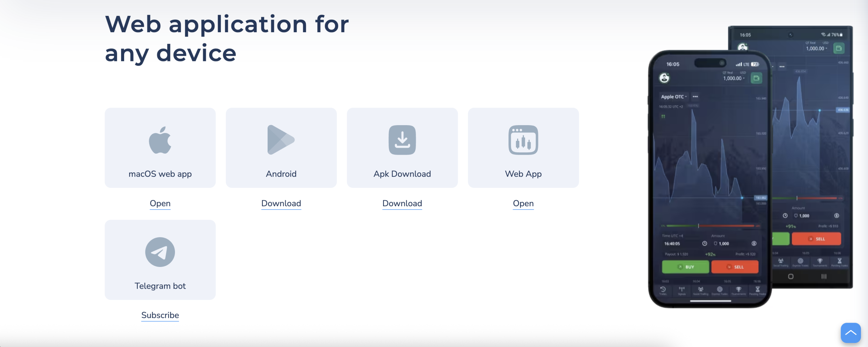Click the profile avatar icon
The width and height of the screenshot is (868, 347).
tap(664, 78)
